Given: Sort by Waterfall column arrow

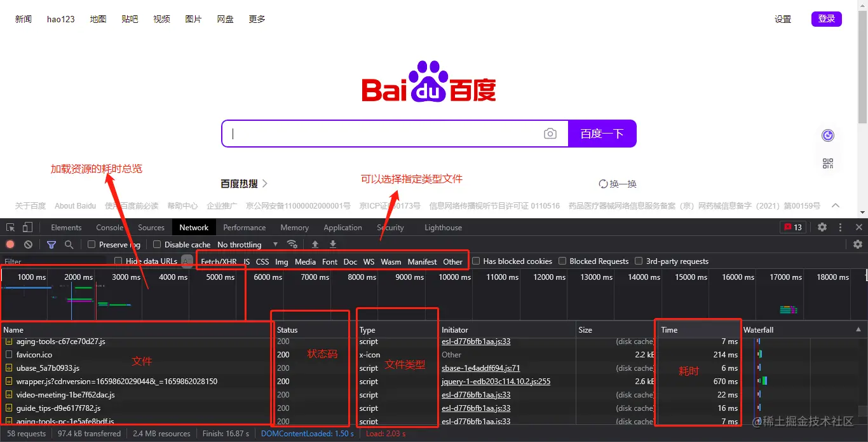Looking at the screenshot, I should point(858,329).
